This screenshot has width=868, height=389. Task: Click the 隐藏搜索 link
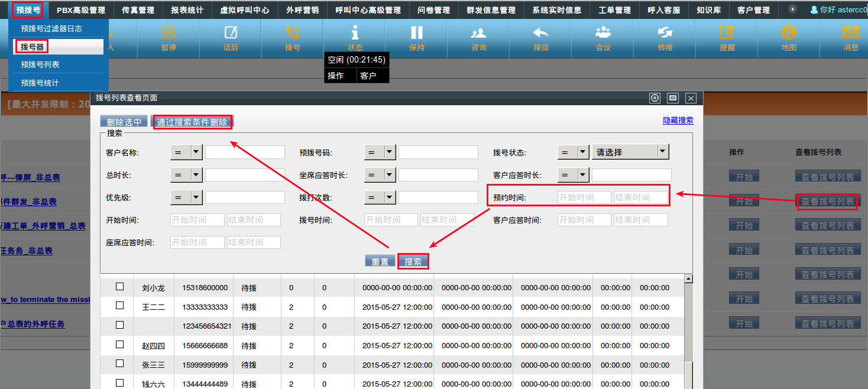[x=678, y=121]
